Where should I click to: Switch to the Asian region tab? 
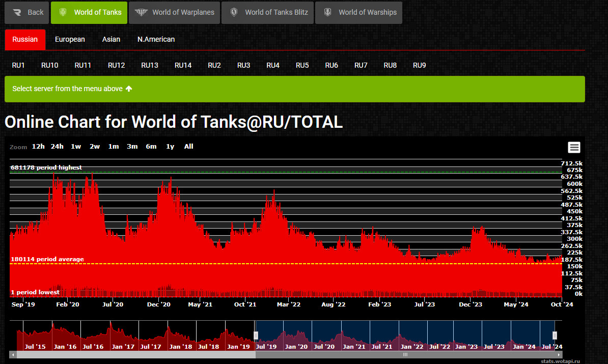[111, 39]
